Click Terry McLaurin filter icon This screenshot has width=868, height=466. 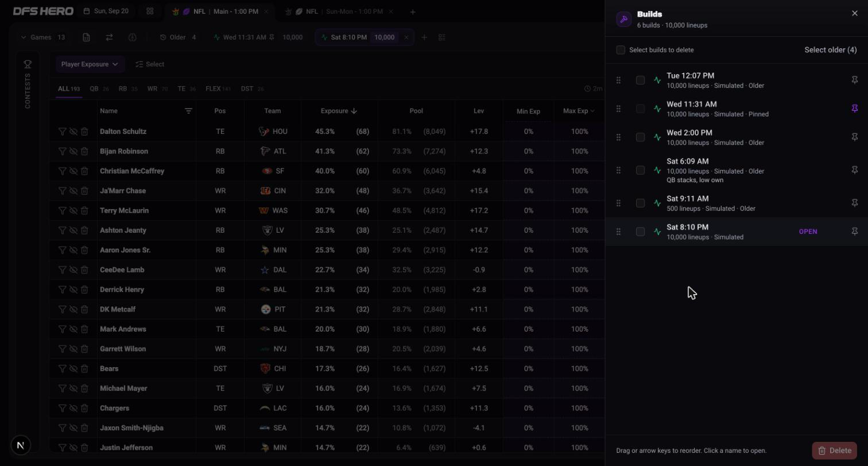[62, 210]
